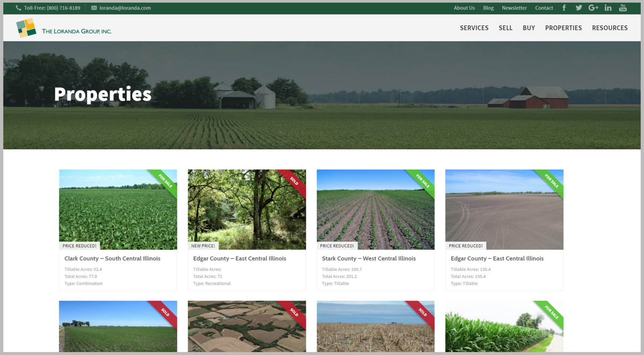This screenshot has width=644, height=355.
Task: Open second-row sold green field photo with farmstead
Action: pos(118,326)
